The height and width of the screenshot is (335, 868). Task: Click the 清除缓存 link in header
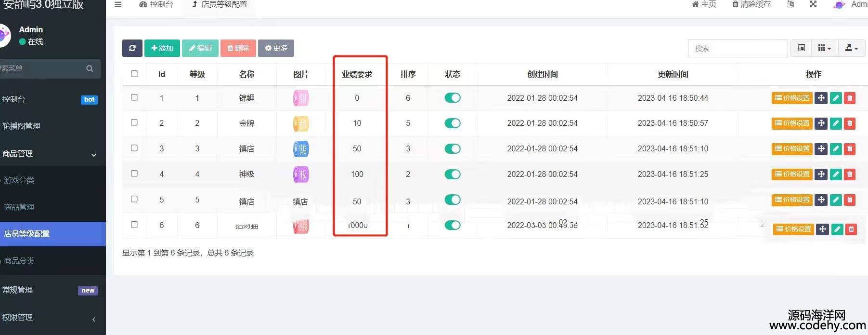[751, 4]
